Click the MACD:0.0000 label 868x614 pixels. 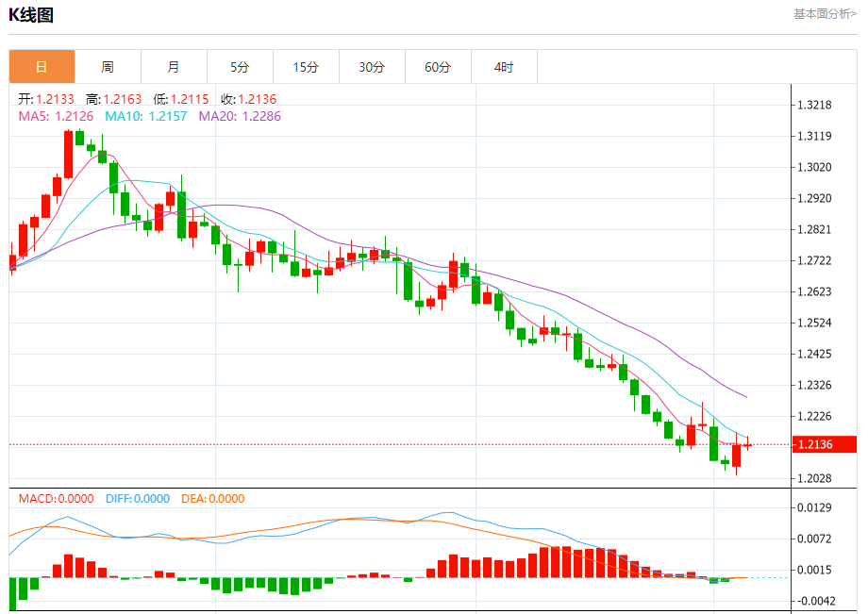click(x=56, y=498)
